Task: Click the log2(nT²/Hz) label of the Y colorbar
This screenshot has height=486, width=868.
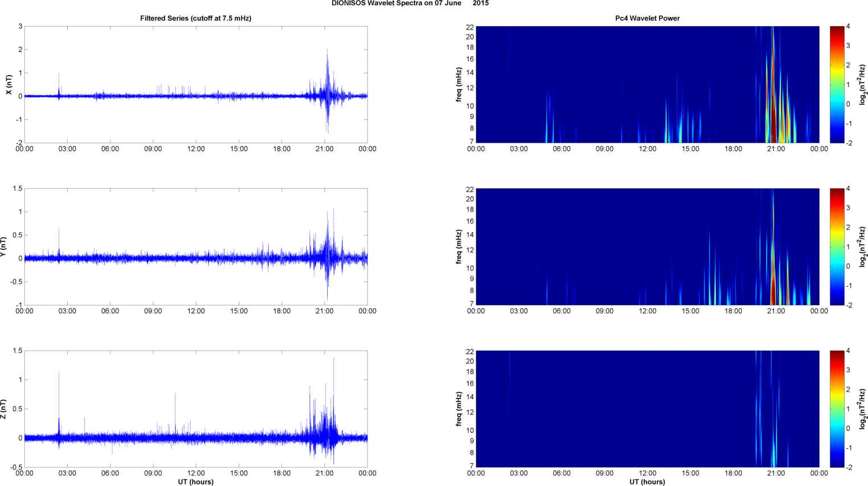Action: pos(863,247)
